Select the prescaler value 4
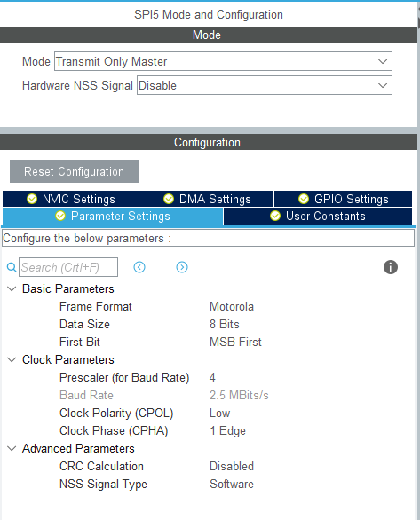Viewport: 420px width, 520px height. click(212, 378)
